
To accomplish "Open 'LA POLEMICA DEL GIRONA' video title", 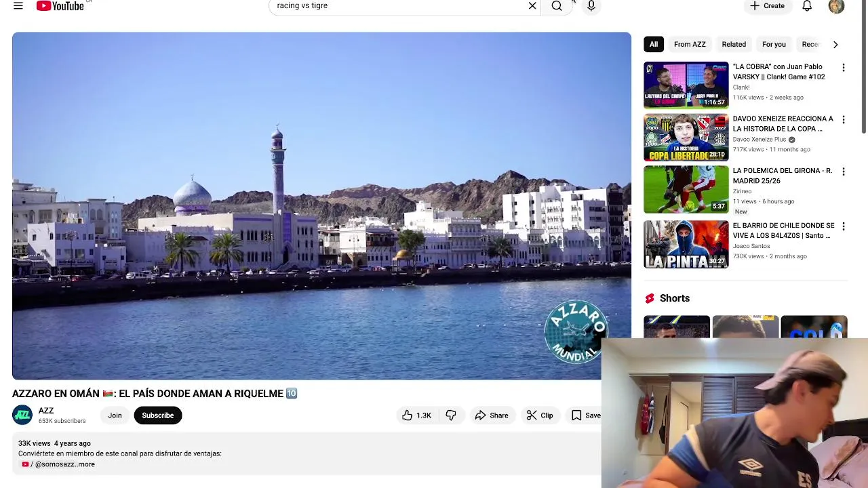I will click(x=783, y=176).
